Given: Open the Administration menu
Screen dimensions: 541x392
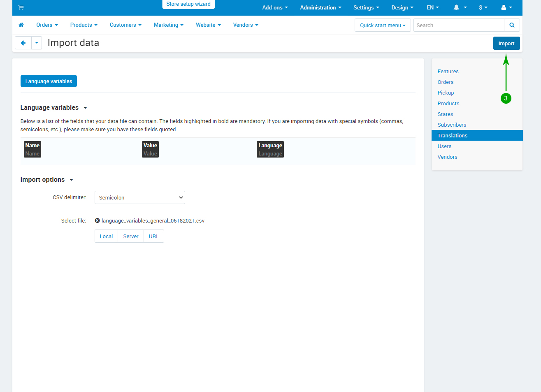Looking at the screenshot, I should [320, 7].
